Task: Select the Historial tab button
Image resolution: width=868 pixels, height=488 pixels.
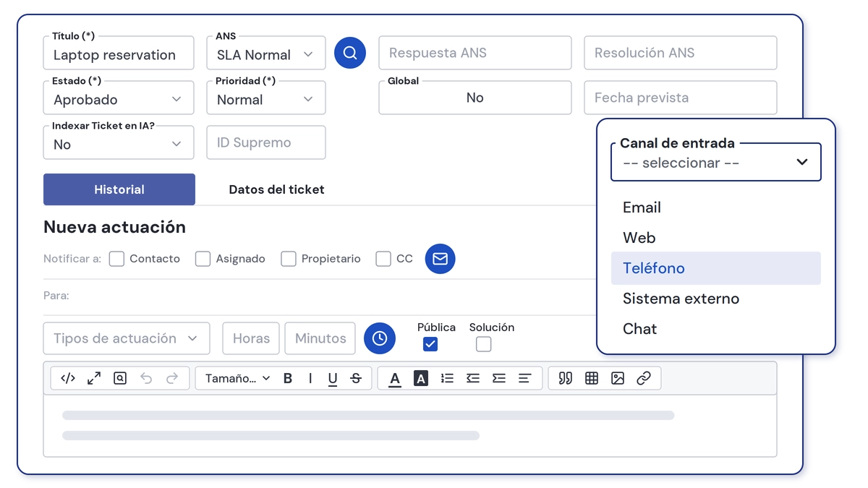Action: pos(119,189)
